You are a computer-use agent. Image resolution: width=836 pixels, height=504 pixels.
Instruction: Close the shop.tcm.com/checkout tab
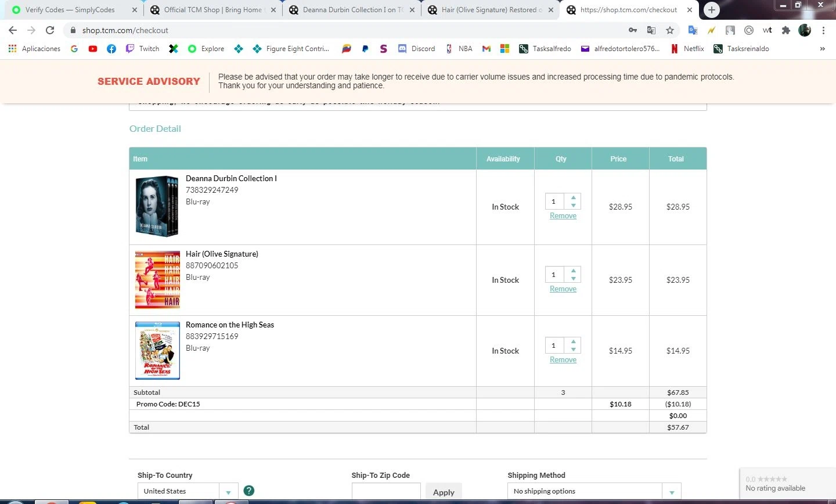pyautogui.click(x=690, y=10)
